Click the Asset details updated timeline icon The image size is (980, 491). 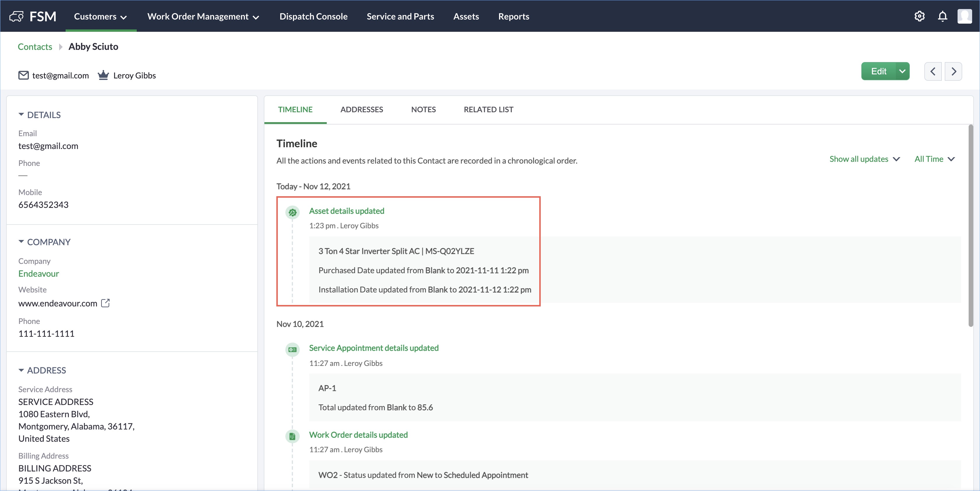coord(292,212)
